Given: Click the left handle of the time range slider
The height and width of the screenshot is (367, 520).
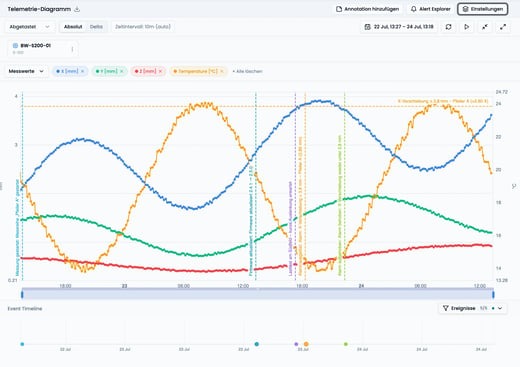Looking at the screenshot, I should 22,294.
